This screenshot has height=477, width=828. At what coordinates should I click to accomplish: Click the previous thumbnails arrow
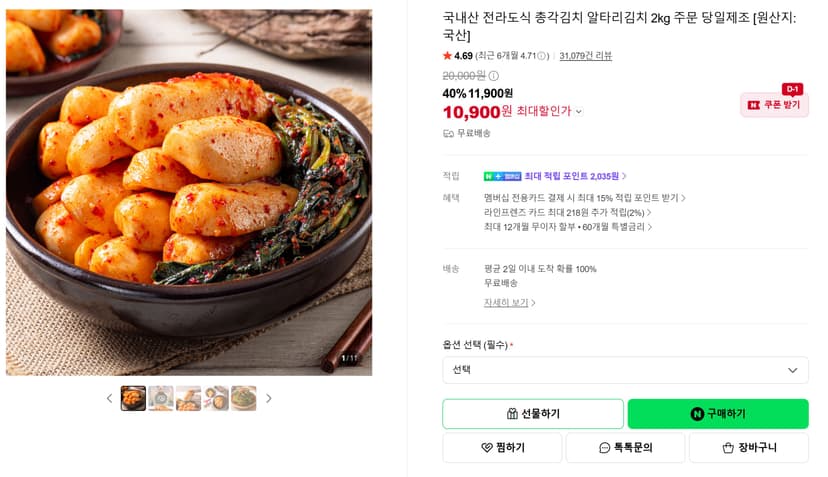click(x=109, y=398)
